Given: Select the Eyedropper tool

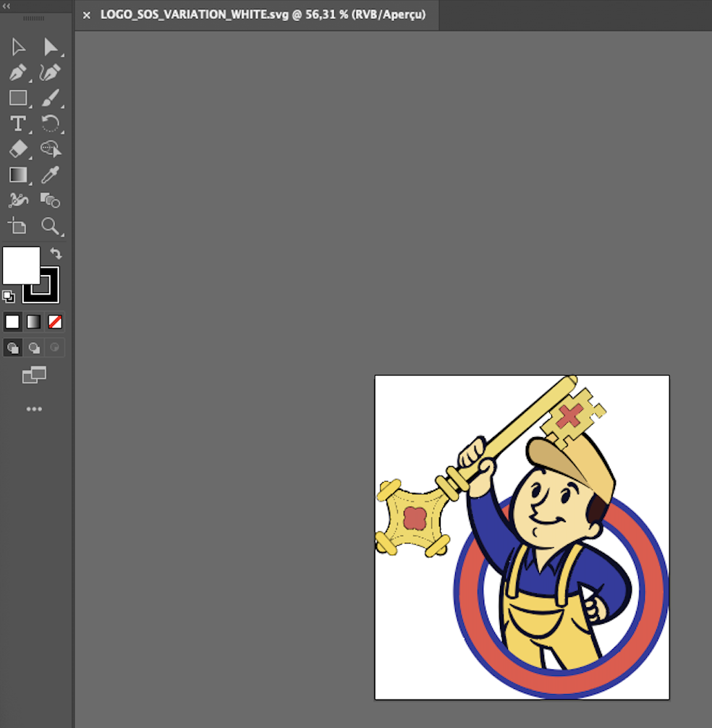Looking at the screenshot, I should click(50, 174).
